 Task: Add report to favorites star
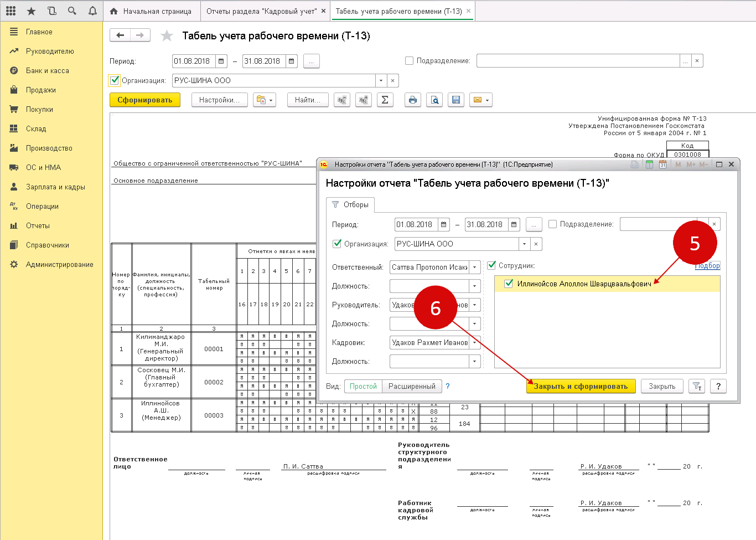pos(166,36)
